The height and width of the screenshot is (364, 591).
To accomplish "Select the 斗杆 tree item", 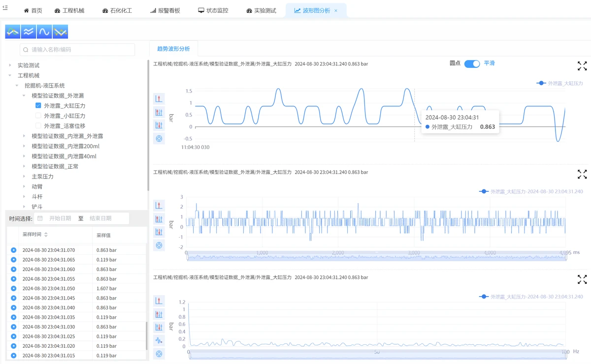I will click(37, 197).
